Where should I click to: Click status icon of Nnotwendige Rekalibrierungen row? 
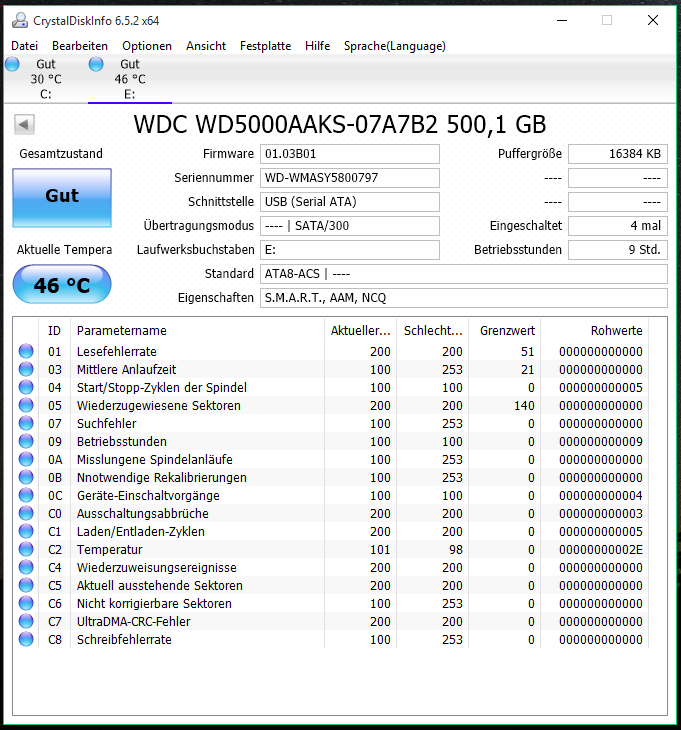point(26,477)
